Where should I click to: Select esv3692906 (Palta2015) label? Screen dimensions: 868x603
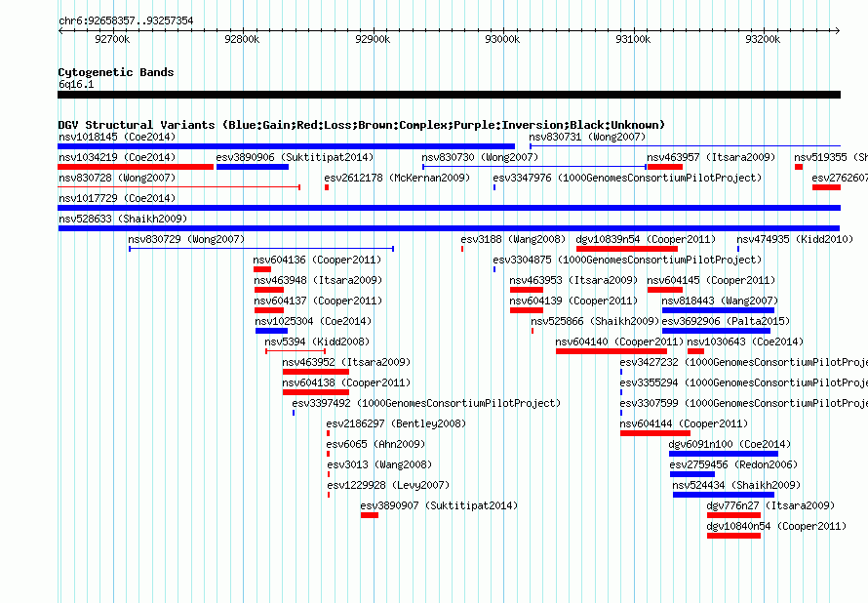pos(726,321)
